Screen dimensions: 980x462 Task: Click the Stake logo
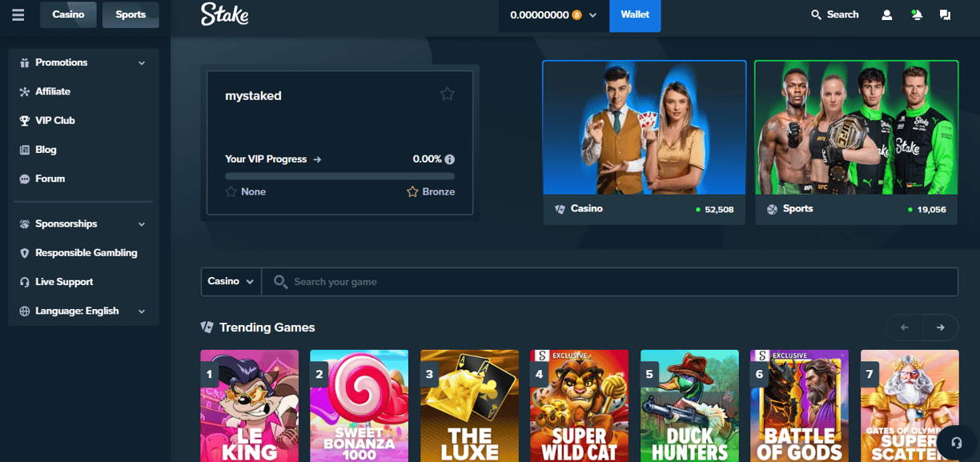(224, 14)
